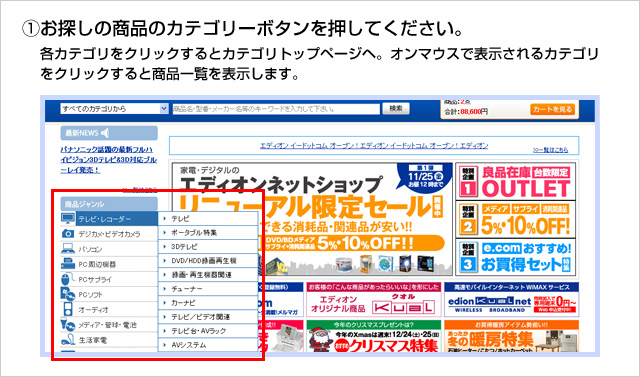Open the 冬の暖房特集 banner
Image resolution: width=640 pixels, height=377 pixels.
click(x=511, y=336)
